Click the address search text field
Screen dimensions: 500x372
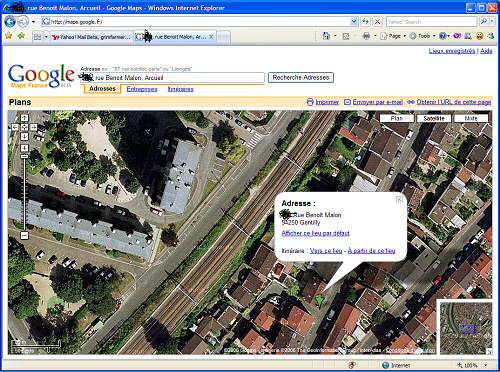click(x=173, y=78)
